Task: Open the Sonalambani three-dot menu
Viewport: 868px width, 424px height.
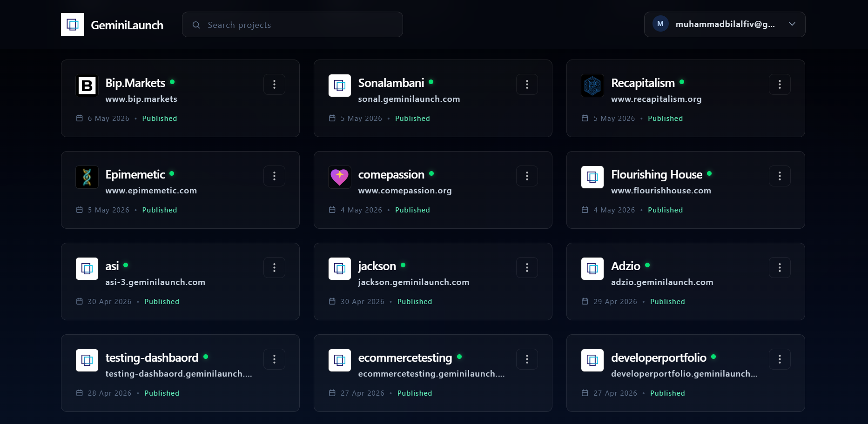Action: click(x=527, y=84)
